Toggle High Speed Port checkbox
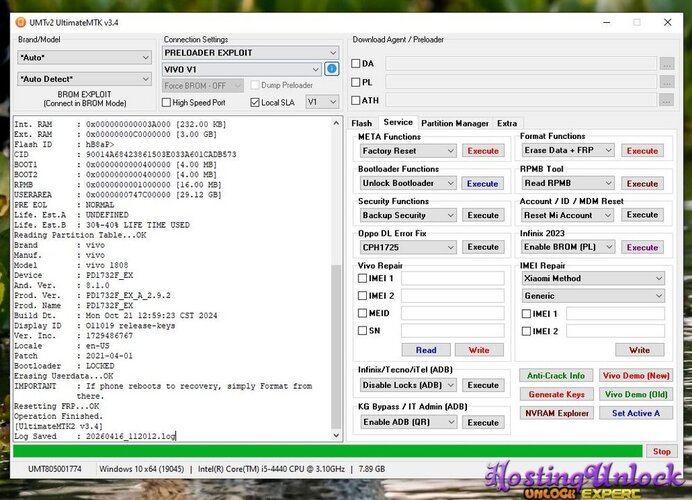 [x=166, y=102]
